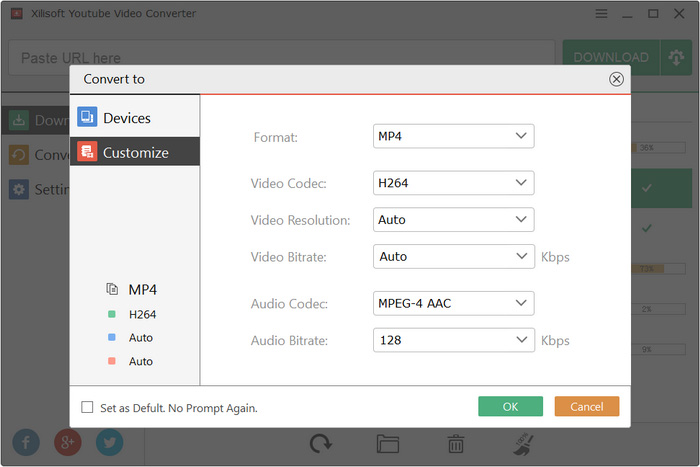Open the Audio Codec dropdown
The height and width of the screenshot is (467, 700).
point(453,303)
